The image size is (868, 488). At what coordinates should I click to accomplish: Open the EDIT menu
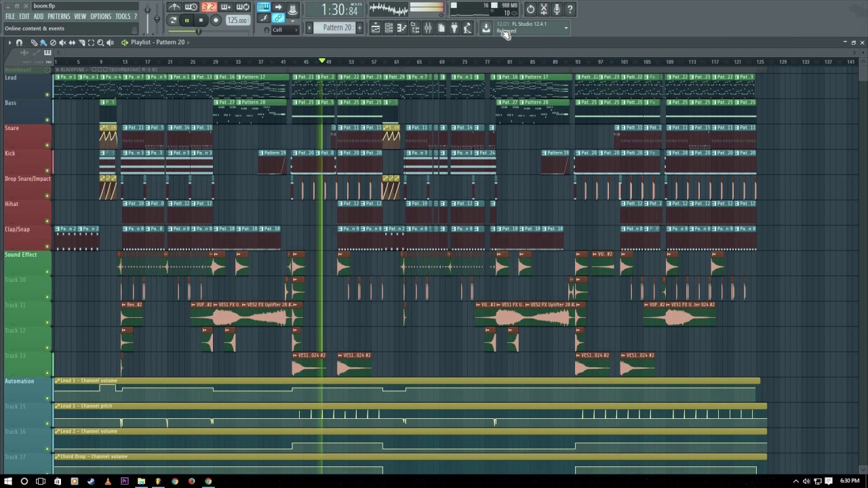(x=24, y=16)
